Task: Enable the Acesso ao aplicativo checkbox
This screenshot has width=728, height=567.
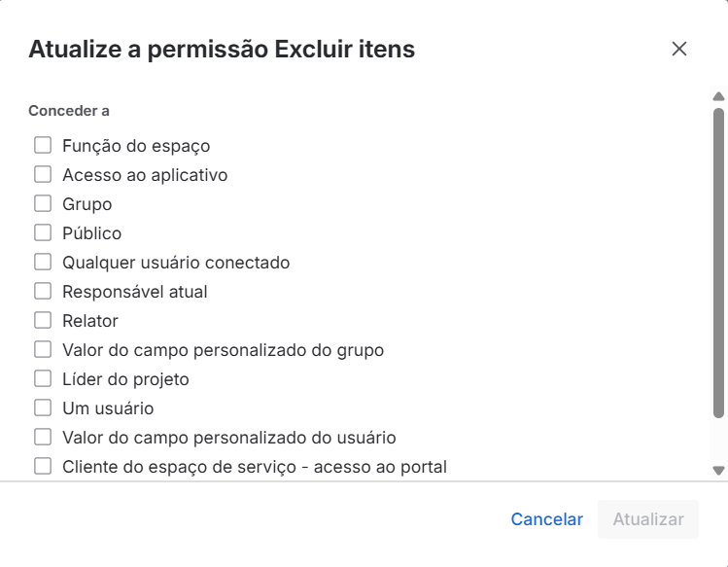Action: pyautogui.click(x=43, y=175)
